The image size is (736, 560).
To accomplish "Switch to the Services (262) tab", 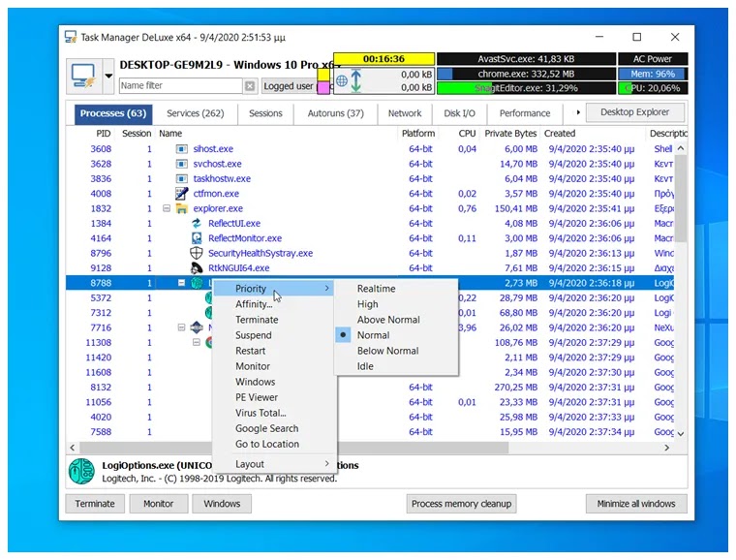I will 196,113.
